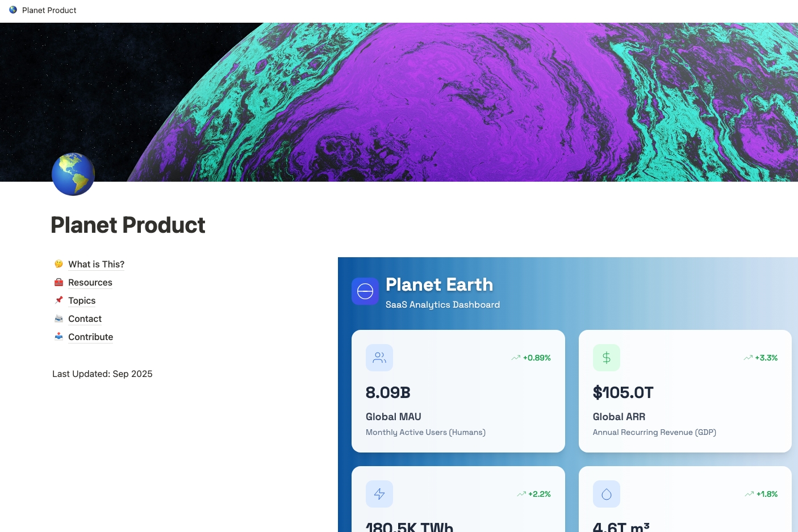Click the large Earth globe page icon
The image size is (798, 532).
coord(73,174)
